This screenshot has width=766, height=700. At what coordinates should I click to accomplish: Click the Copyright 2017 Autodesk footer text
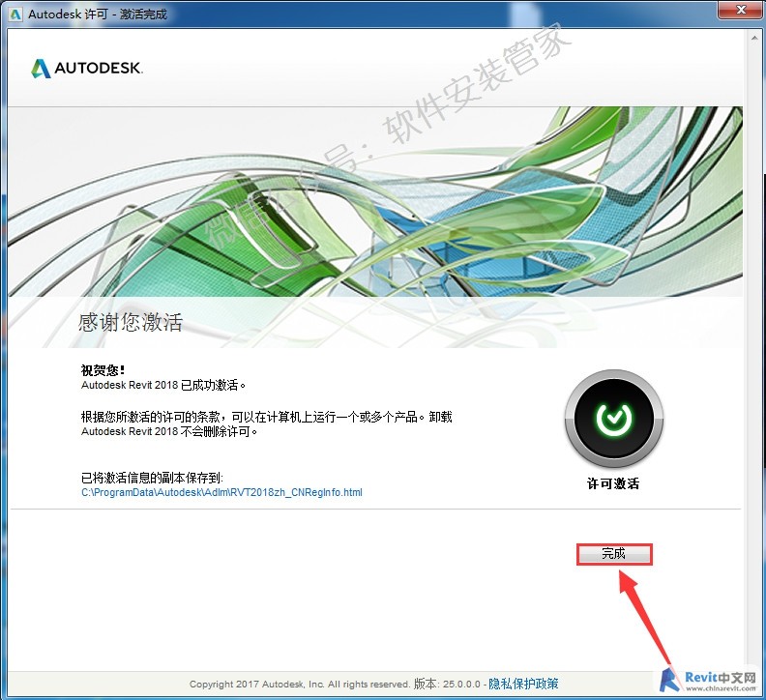(300, 684)
